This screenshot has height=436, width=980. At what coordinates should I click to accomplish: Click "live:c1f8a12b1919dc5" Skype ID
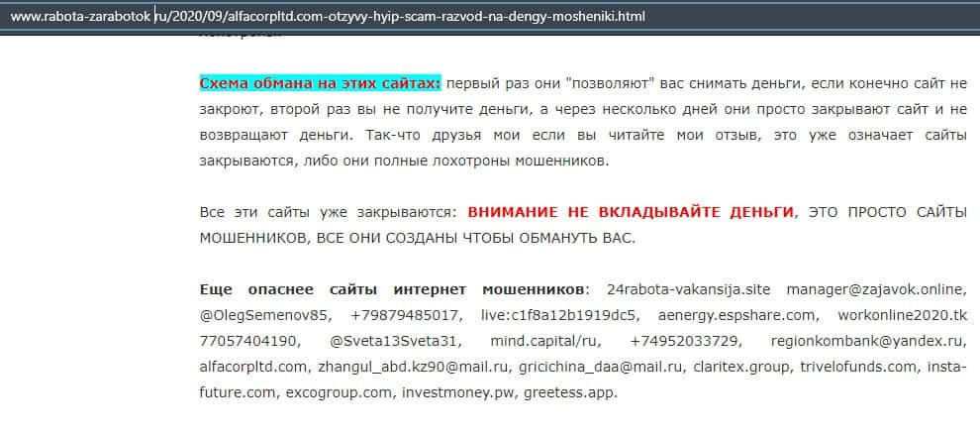click(559, 316)
